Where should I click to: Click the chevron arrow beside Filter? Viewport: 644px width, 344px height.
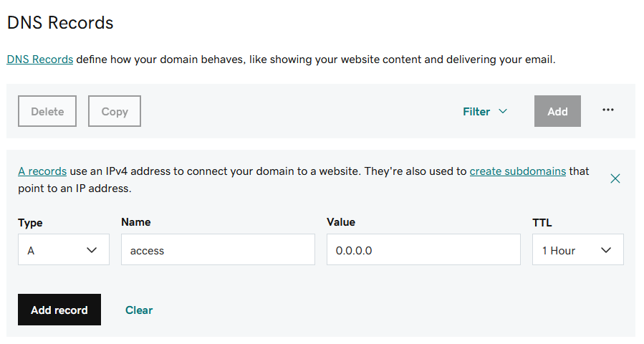coord(503,111)
